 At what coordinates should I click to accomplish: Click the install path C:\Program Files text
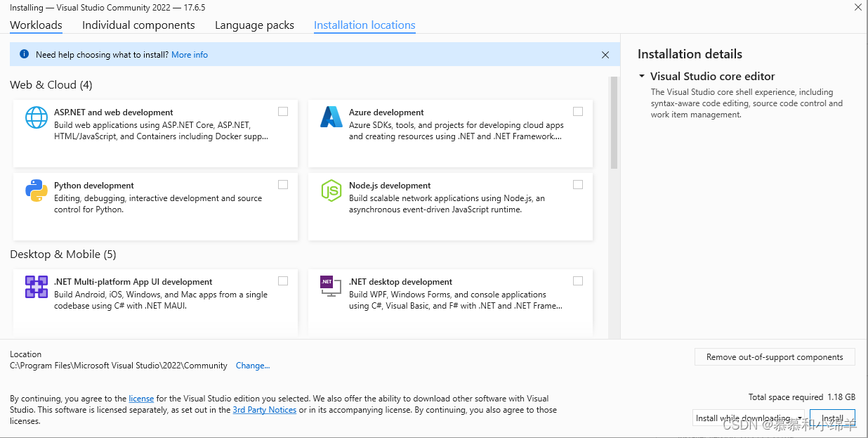[119, 366]
